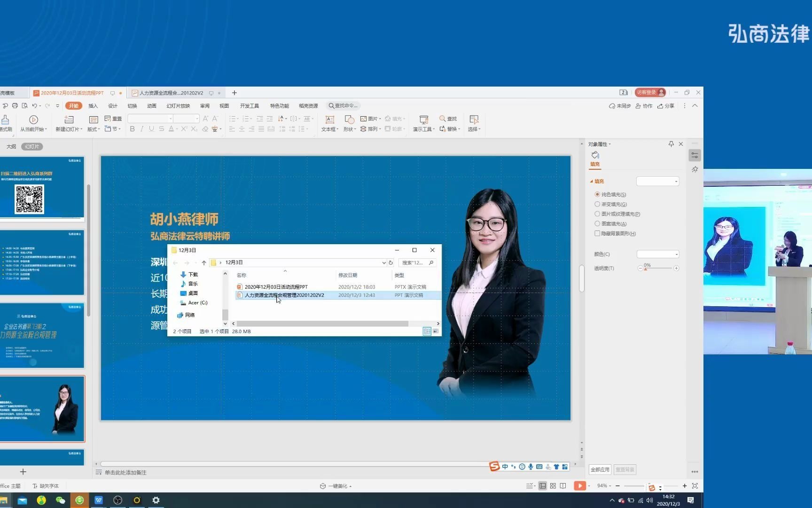812x508 pixels.
Task: Click the Italic formatting icon
Action: point(141,129)
